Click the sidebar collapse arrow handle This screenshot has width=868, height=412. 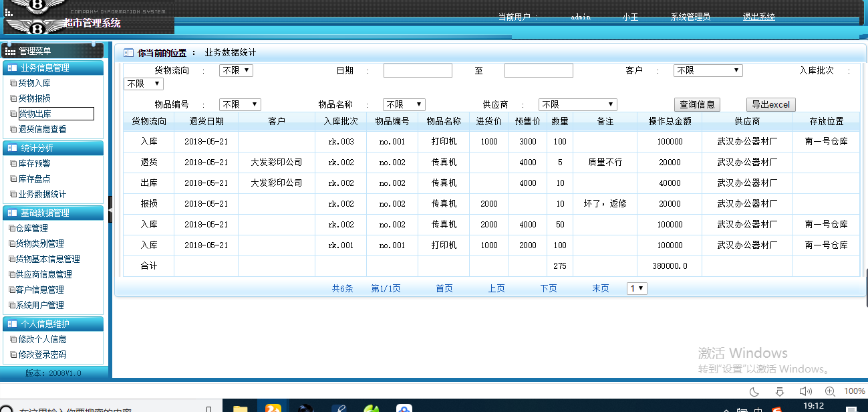110,209
